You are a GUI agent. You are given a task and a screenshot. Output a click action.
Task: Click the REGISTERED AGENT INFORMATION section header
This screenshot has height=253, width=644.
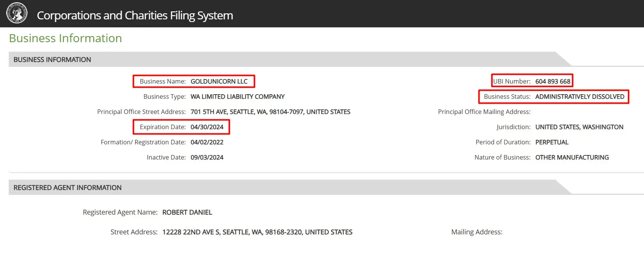point(67,188)
